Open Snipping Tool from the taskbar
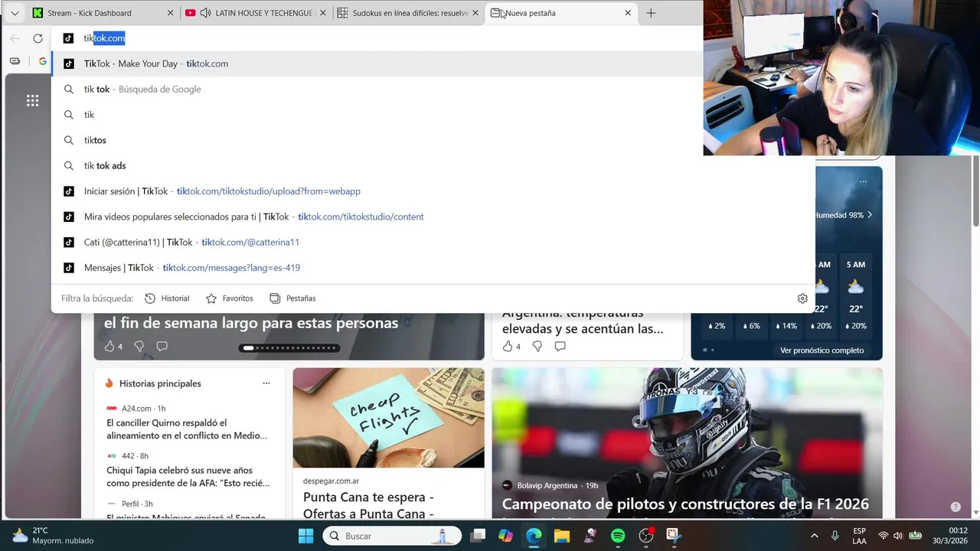 click(x=674, y=536)
